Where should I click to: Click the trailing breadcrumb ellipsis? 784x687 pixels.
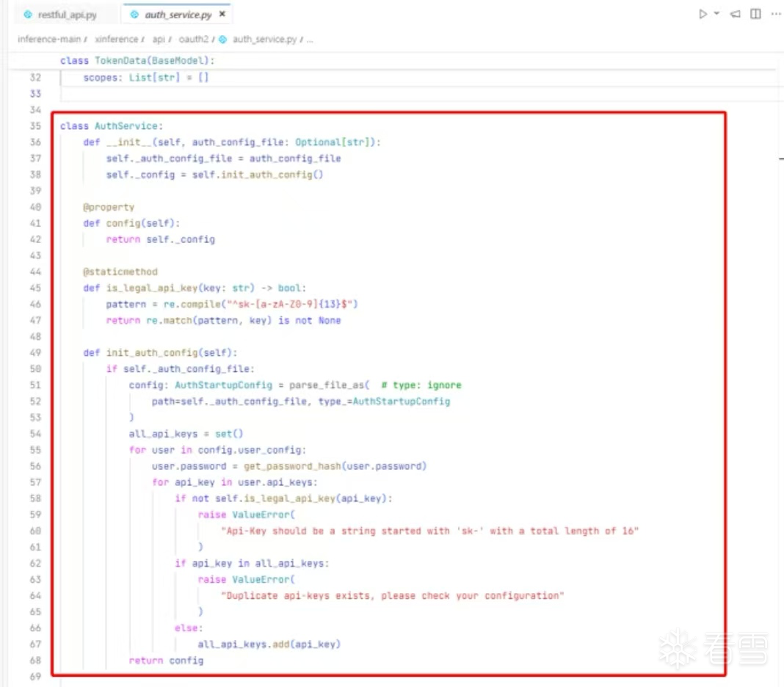[x=310, y=39]
